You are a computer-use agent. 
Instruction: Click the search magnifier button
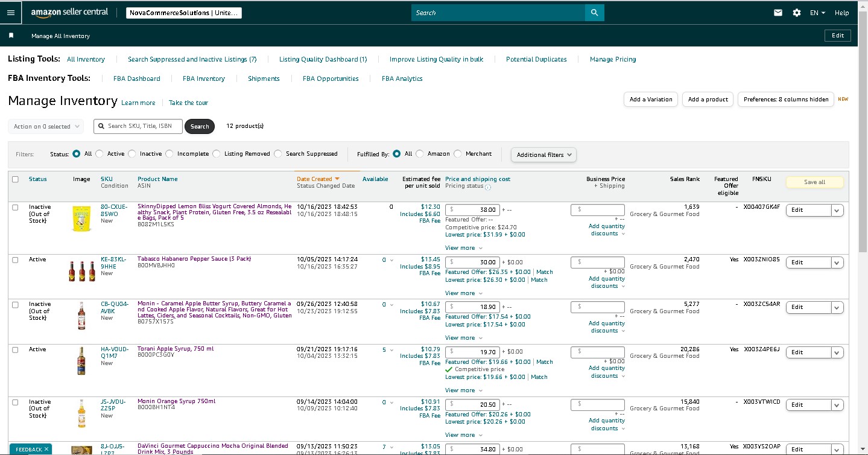tap(594, 13)
